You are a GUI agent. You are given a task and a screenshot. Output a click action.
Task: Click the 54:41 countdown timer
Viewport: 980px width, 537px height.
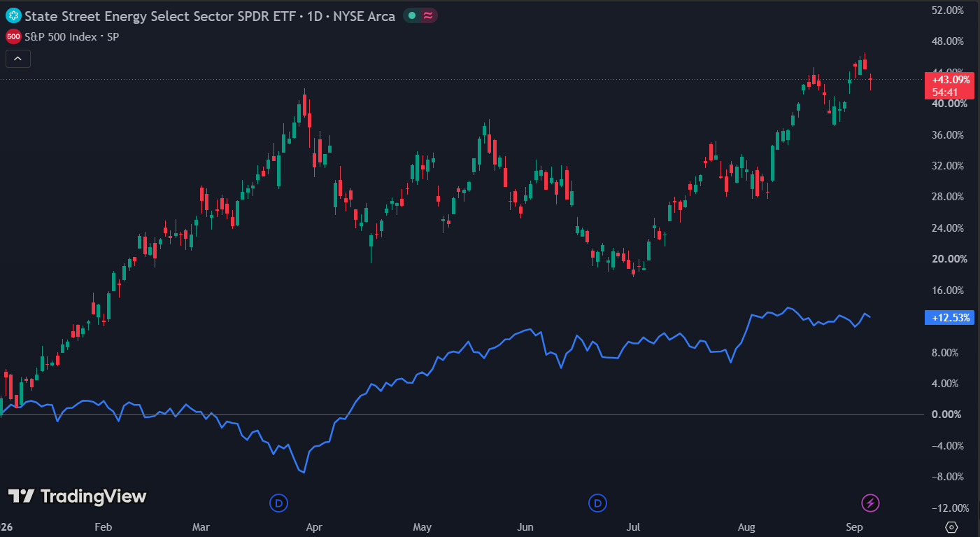pyautogui.click(x=945, y=92)
